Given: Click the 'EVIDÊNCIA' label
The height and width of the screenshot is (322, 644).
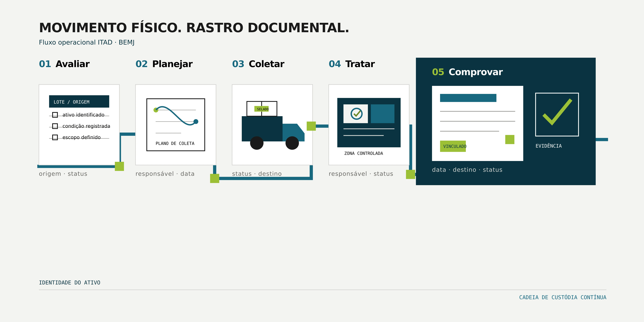Looking at the screenshot, I should pos(548,146).
